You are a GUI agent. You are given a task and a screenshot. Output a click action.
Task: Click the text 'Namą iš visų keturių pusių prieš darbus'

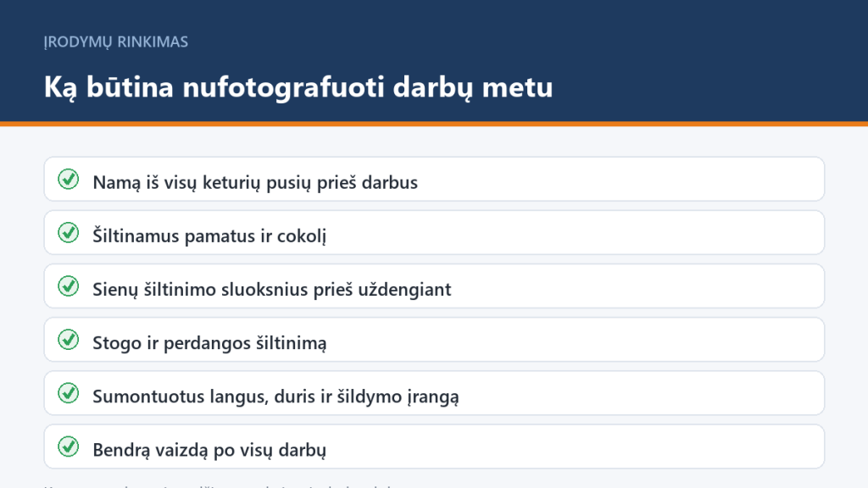click(x=255, y=183)
